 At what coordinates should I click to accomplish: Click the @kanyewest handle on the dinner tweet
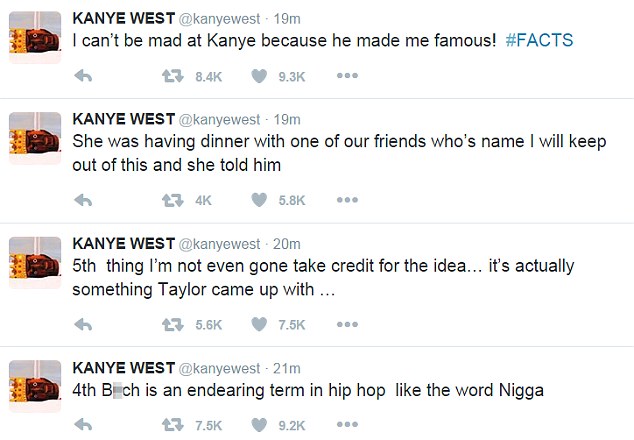click(x=218, y=120)
